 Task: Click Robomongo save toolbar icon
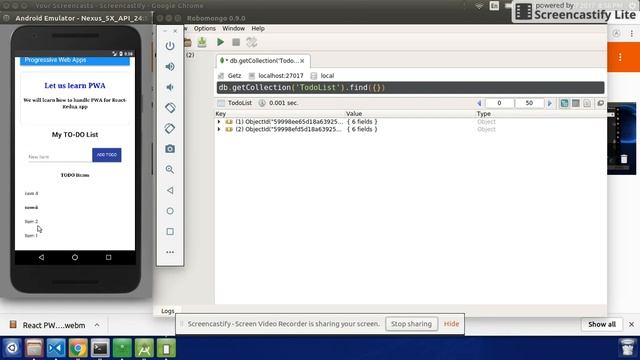coord(202,42)
